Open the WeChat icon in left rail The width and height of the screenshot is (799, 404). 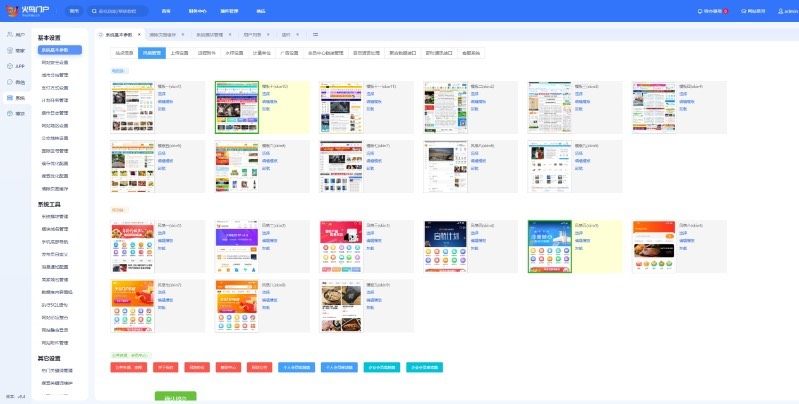(x=10, y=82)
